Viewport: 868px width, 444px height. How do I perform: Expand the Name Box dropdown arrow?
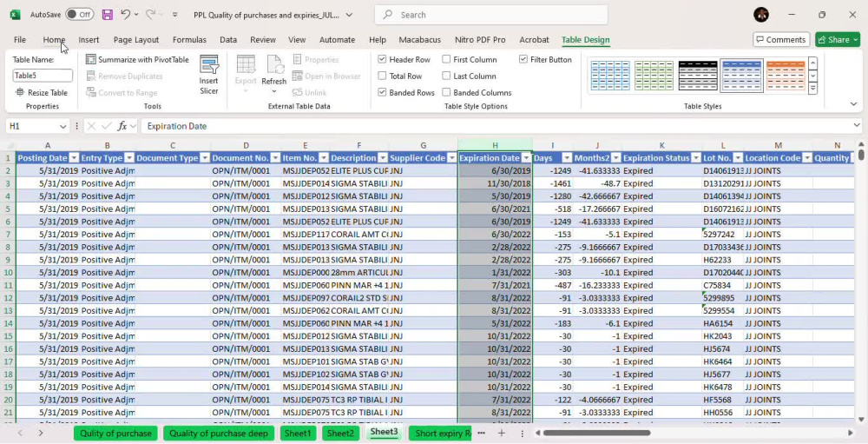click(62, 126)
